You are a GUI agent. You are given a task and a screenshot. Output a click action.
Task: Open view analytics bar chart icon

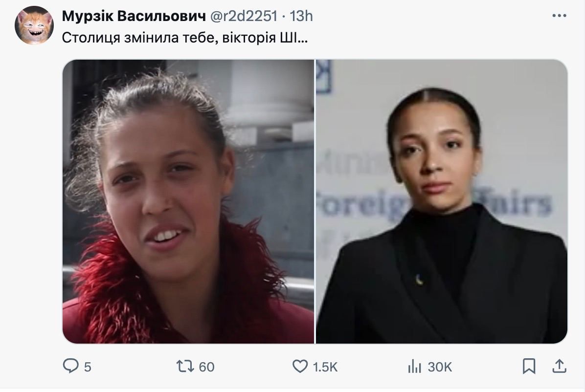(414, 366)
